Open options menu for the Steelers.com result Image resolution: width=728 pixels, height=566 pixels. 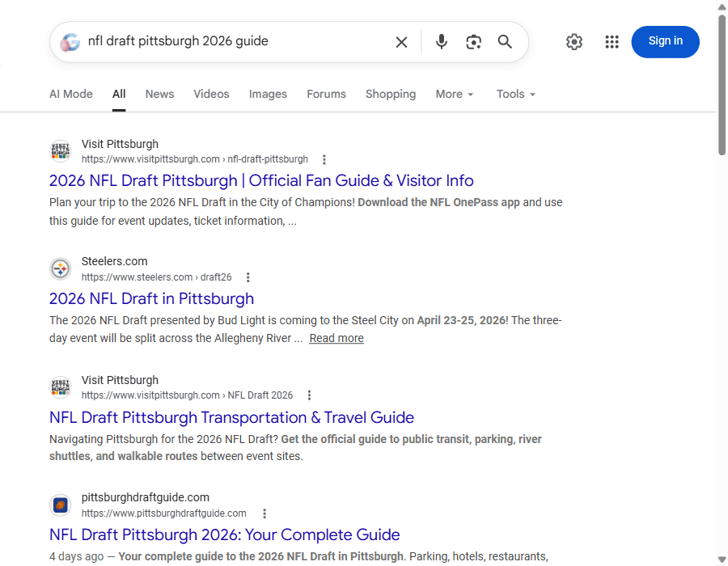tap(248, 277)
